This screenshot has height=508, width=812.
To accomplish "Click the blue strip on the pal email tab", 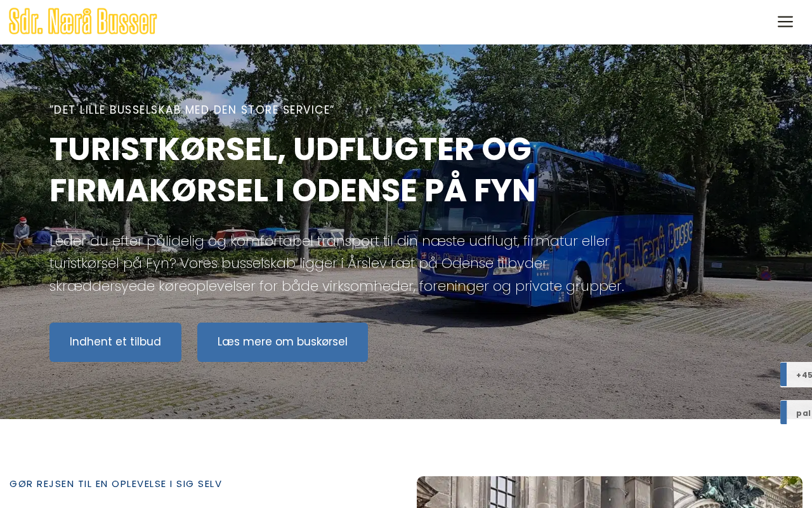I will (x=783, y=413).
